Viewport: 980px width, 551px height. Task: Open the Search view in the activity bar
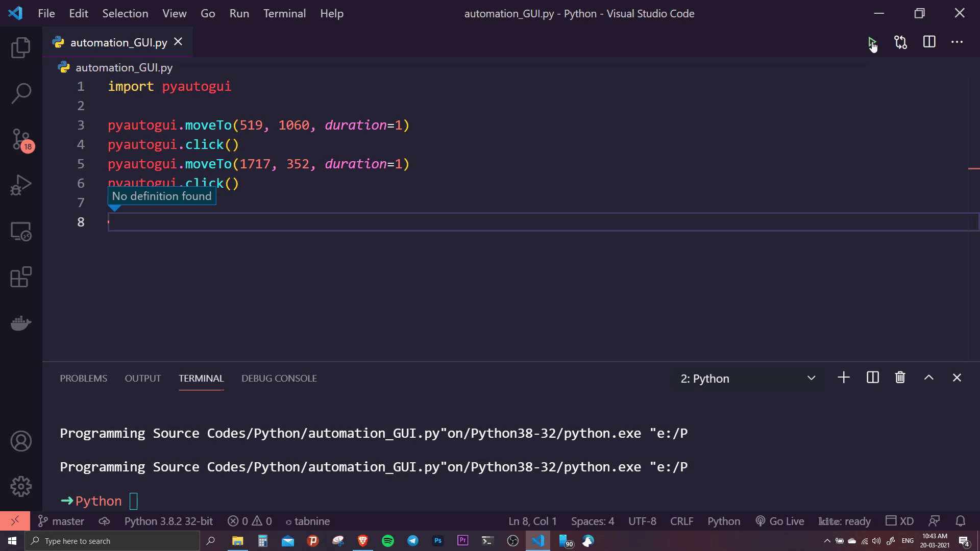(21, 93)
